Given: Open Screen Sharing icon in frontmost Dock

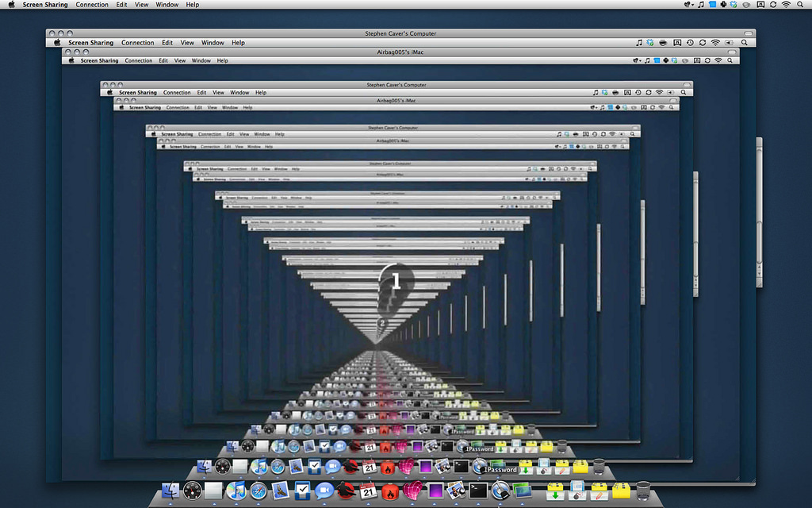Looking at the screenshot, I should point(523,491).
